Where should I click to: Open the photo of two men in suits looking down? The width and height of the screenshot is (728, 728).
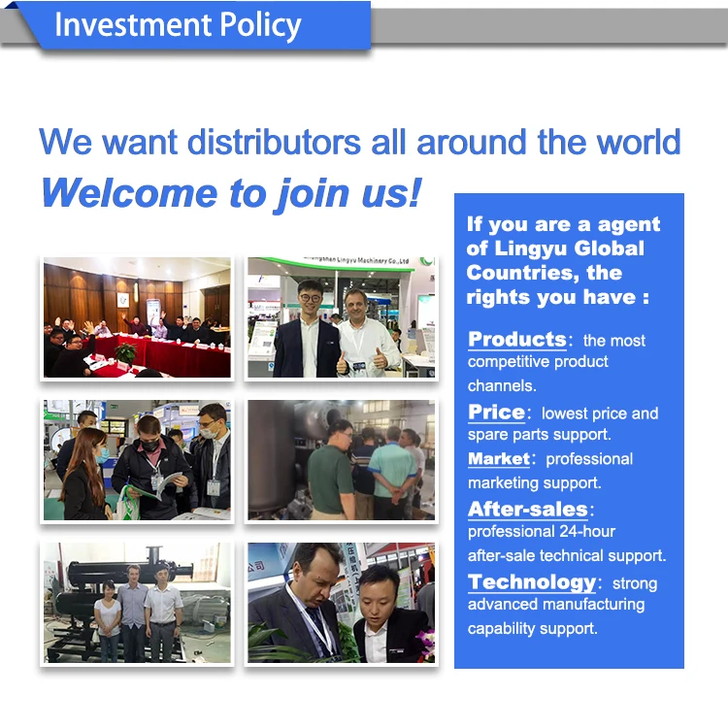342,603
